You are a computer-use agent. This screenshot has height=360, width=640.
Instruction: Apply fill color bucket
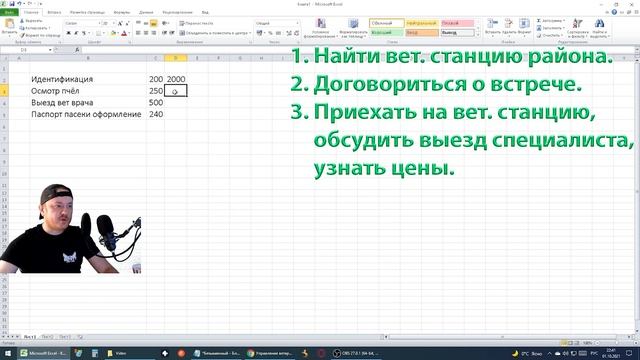pyautogui.click(x=113, y=33)
